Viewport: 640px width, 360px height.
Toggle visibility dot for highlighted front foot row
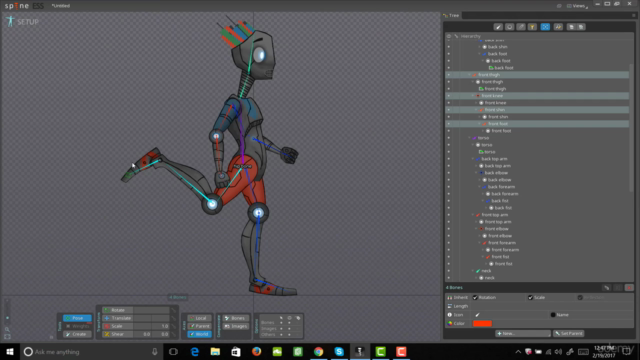click(449, 124)
